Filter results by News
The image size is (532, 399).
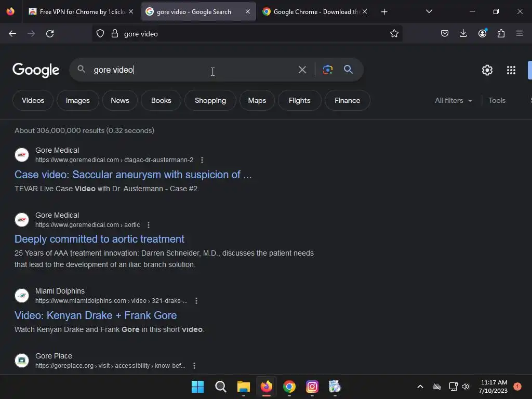(x=120, y=100)
